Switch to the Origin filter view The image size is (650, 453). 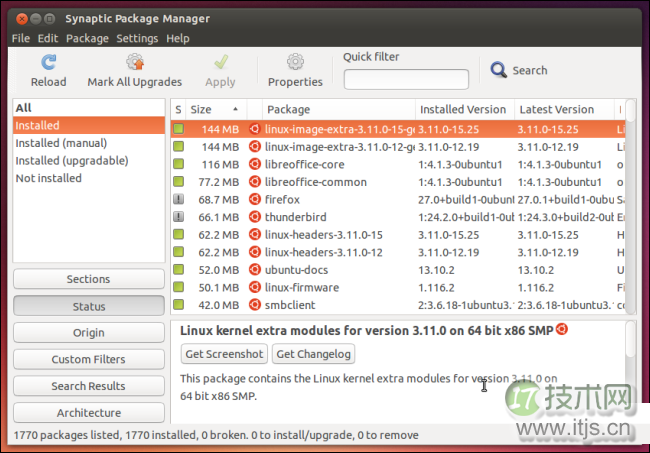(89, 333)
